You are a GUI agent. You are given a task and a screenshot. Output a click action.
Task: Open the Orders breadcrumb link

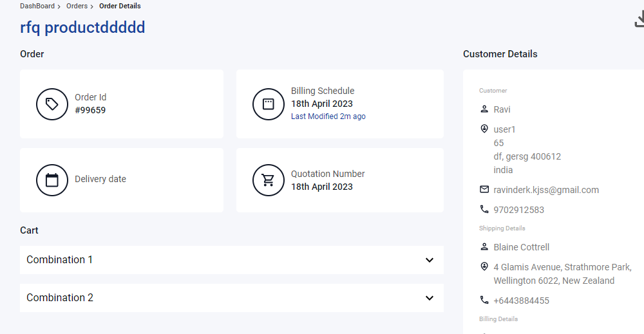(x=77, y=6)
